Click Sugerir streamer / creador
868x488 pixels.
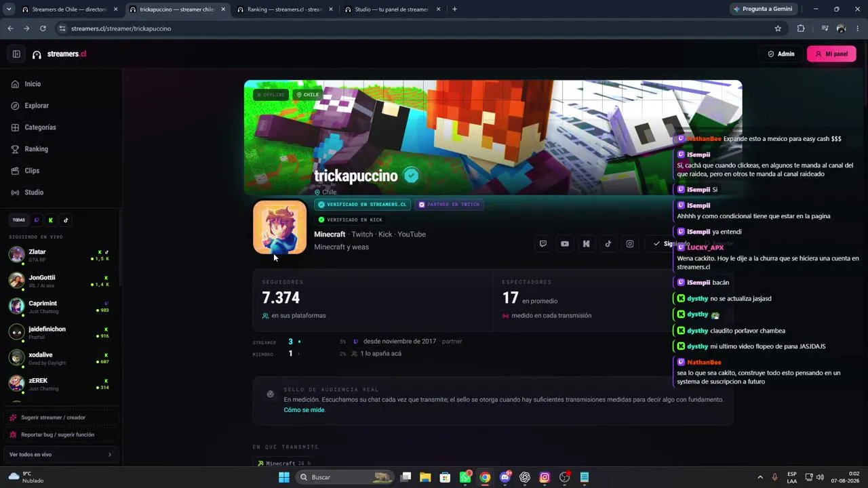(61, 418)
